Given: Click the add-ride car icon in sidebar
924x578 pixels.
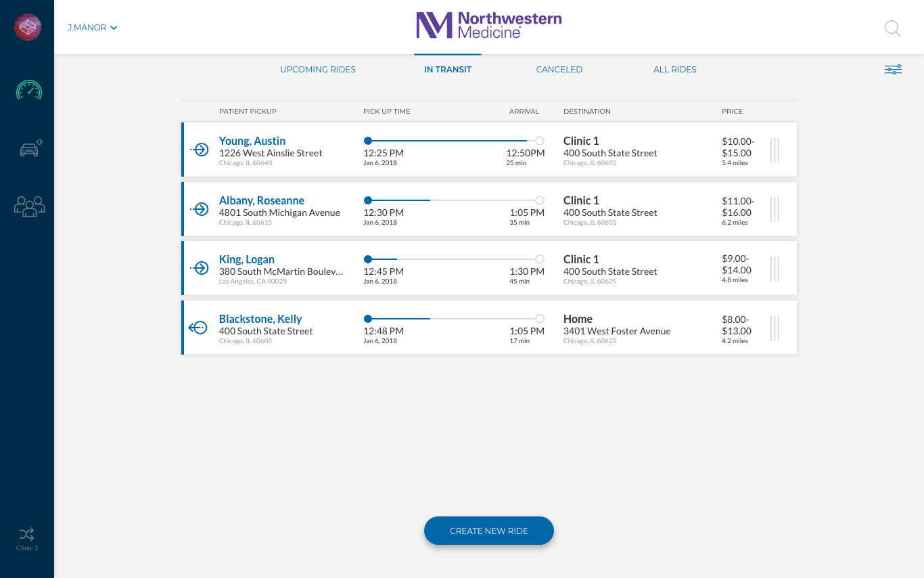Looking at the screenshot, I should tap(30, 148).
